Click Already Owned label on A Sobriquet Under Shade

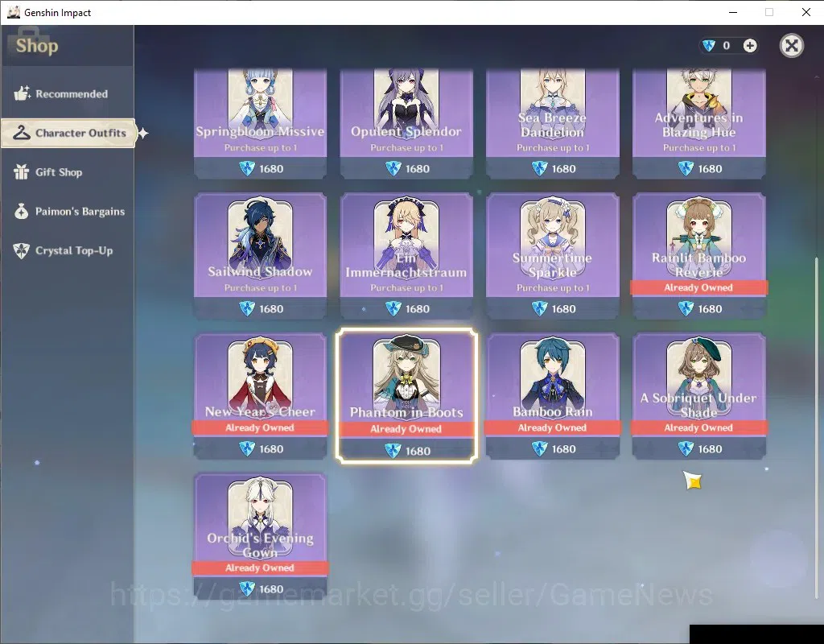(x=698, y=428)
